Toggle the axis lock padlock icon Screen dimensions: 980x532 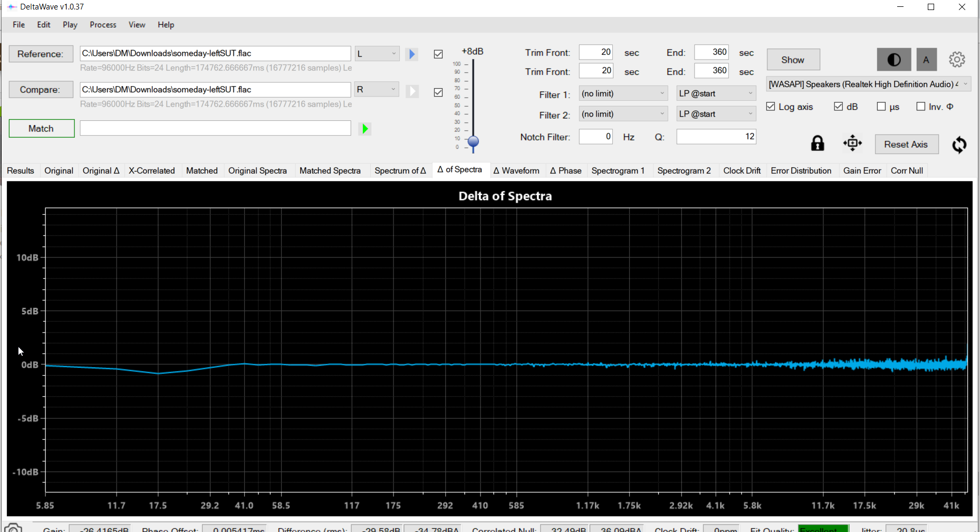coord(818,144)
